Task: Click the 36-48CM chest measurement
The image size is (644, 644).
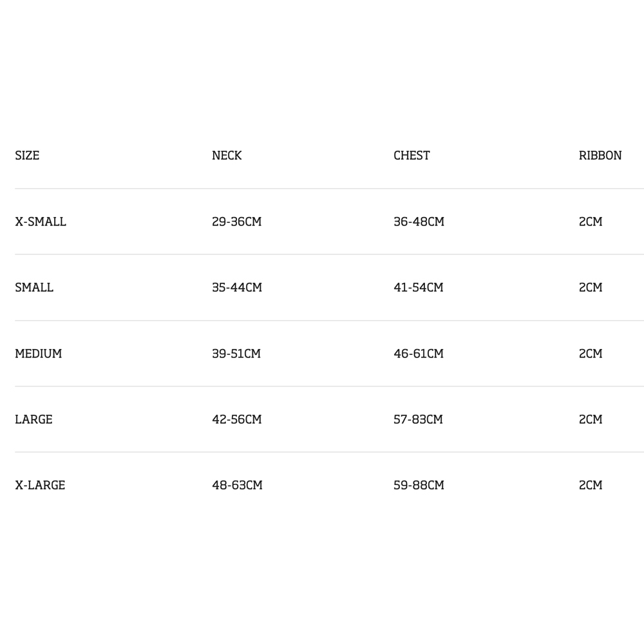Action: [x=419, y=222]
